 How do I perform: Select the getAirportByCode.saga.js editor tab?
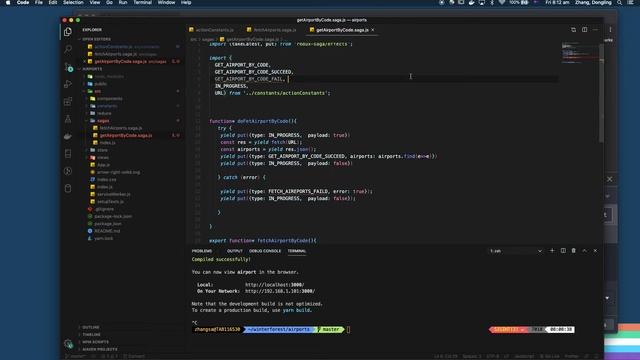tap(342, 30)
